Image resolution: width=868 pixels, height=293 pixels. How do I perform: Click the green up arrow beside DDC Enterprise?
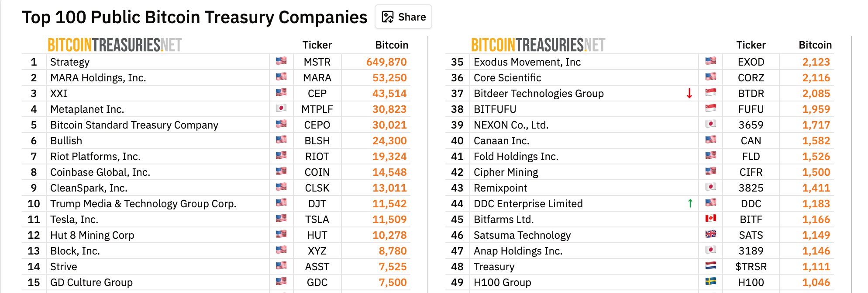[x=689, y=203]
